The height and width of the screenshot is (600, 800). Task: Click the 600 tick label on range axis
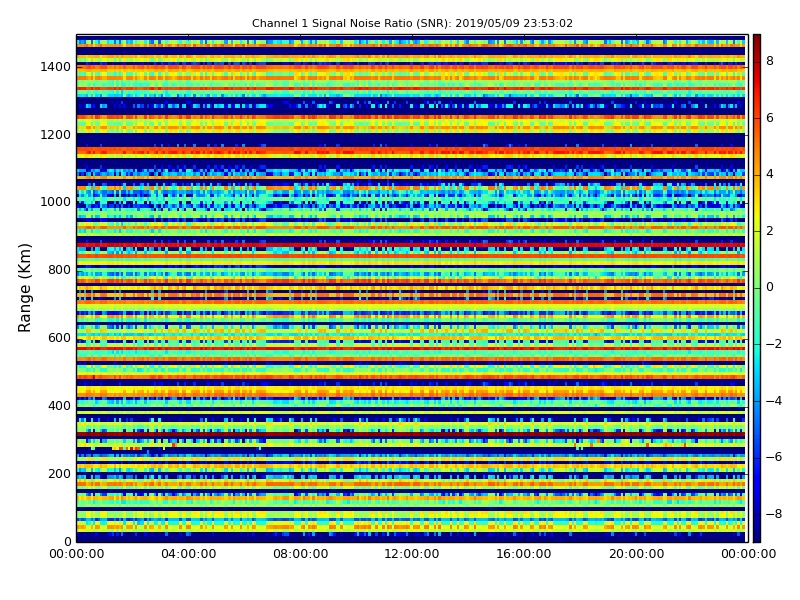[59, 338]
